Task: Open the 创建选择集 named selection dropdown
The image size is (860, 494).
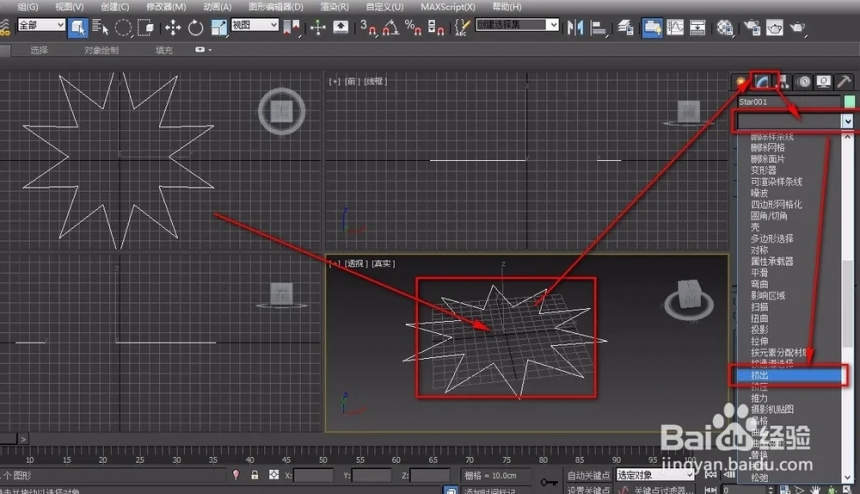Action: click(x=517, y=25)
